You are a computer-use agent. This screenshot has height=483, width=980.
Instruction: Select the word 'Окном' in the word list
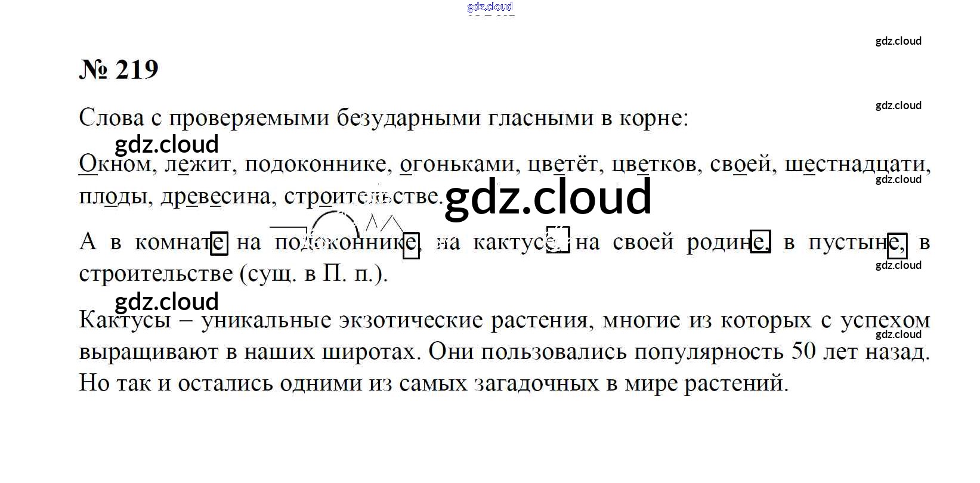pos(115,164)
